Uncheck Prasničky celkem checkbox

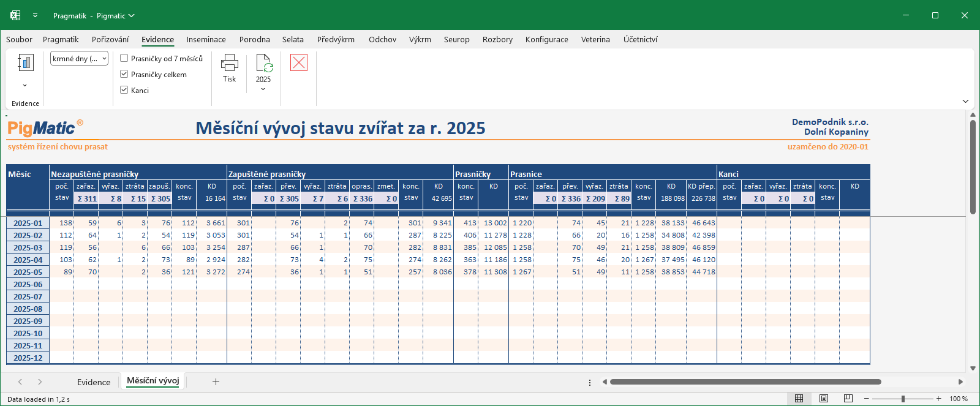(124, 75)
